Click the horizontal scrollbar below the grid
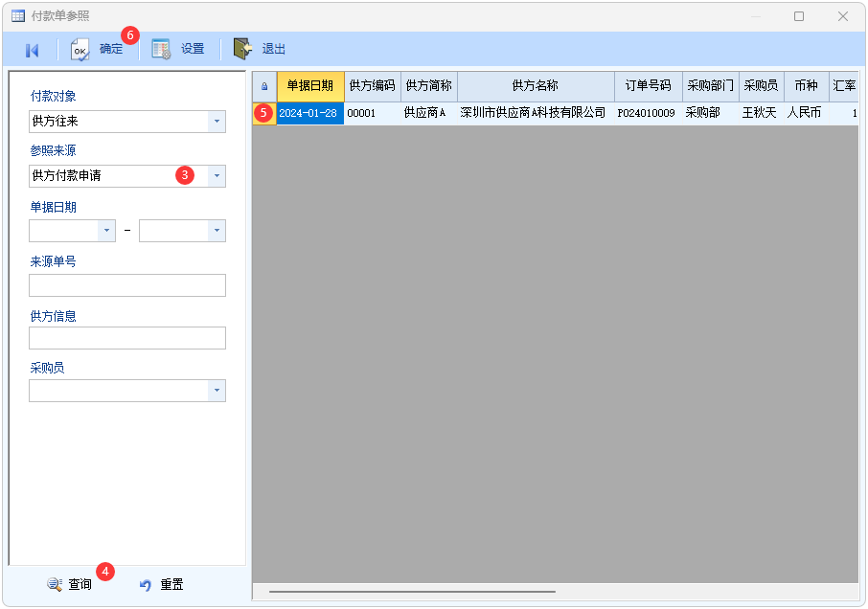This screenshot has width=868, height=609. point(412,592)
